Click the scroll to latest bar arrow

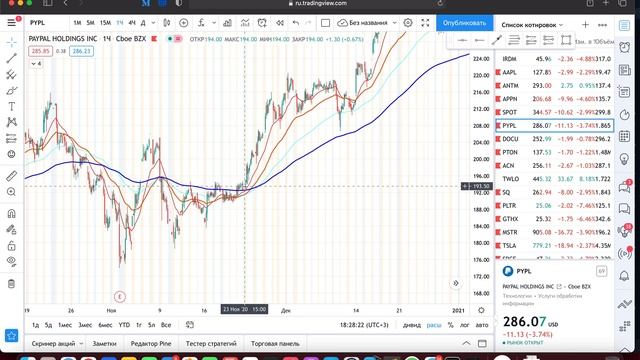point(456,283)
